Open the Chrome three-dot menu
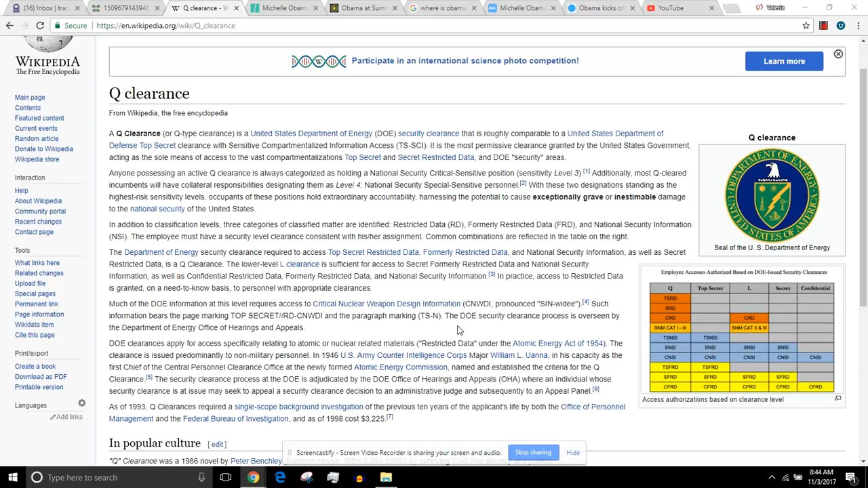 click(858, 25)
